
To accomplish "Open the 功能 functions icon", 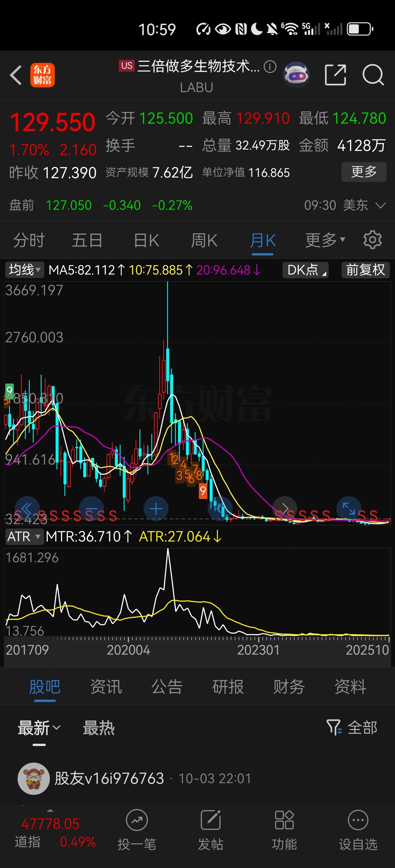I will [284, 820].
